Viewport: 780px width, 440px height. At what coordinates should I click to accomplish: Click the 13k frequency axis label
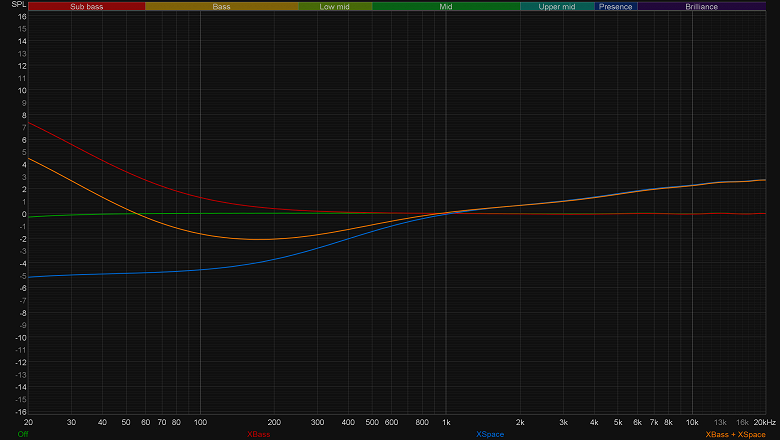click(x=720, y=422)
